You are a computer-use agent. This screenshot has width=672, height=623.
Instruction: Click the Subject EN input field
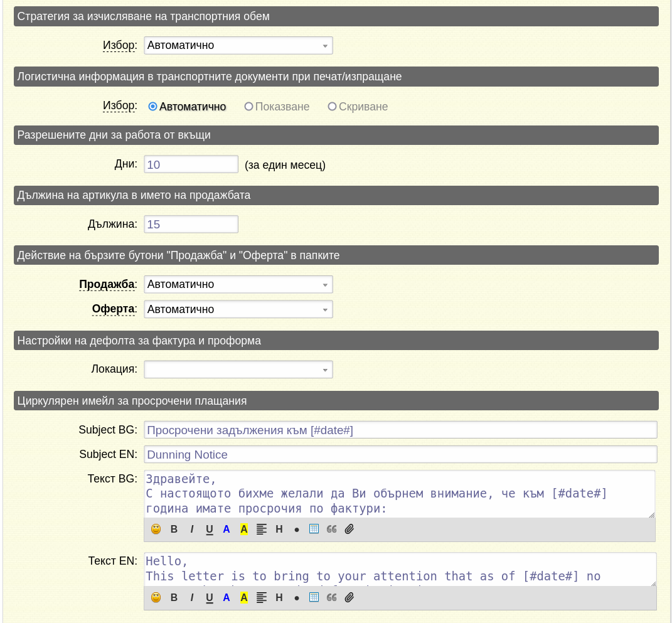coord(400,454)
